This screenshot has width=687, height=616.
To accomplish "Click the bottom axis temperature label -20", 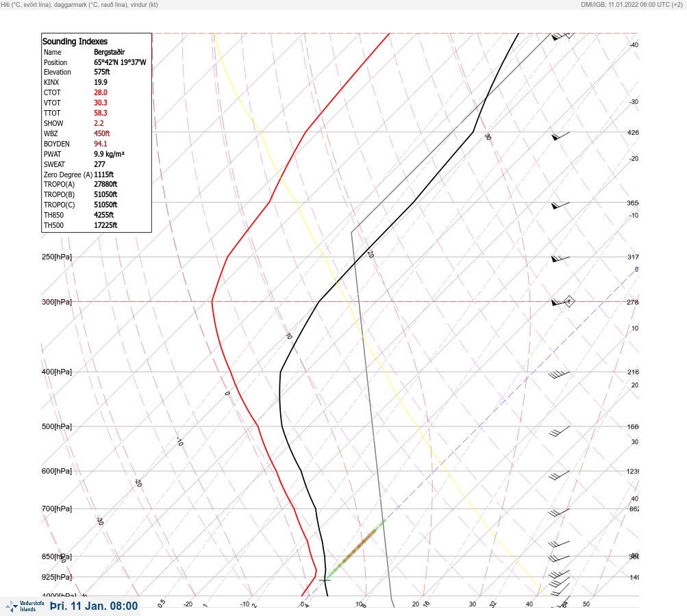I will click(x=188, y=604).
